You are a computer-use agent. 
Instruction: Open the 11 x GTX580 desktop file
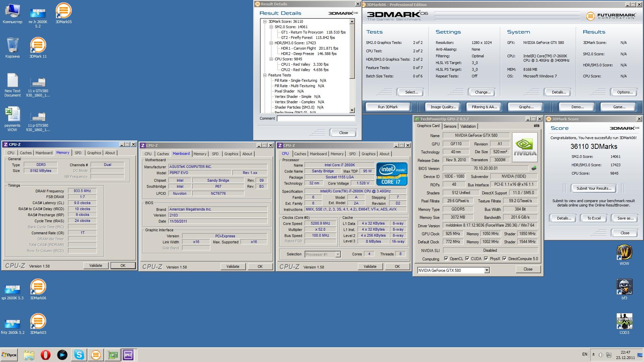(38, 86)
